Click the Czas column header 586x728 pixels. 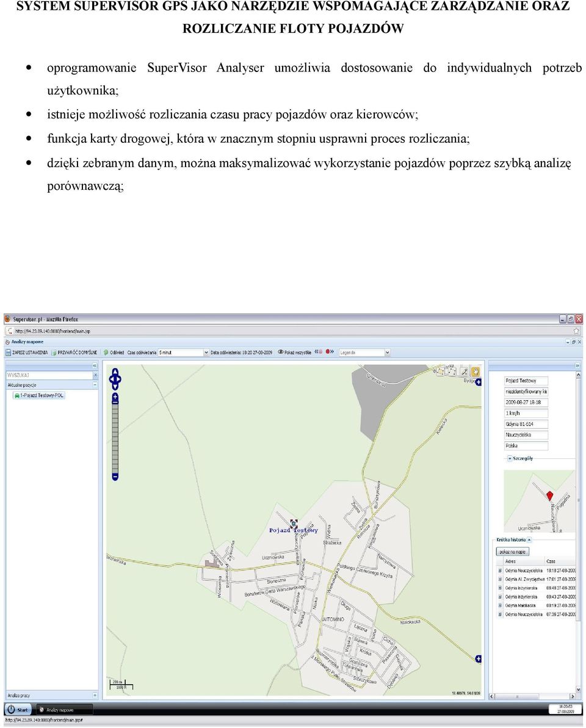click(x=560, y=561)
